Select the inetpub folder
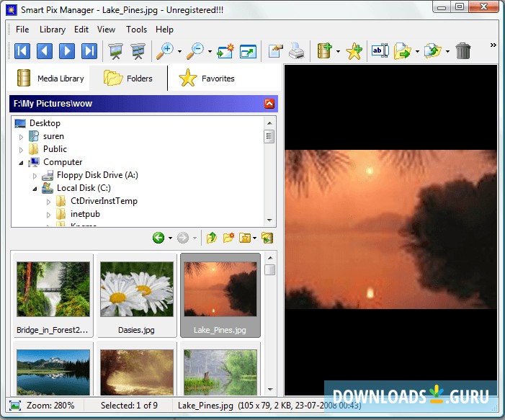Screen dimensions: 505x420 coord(85,214)
